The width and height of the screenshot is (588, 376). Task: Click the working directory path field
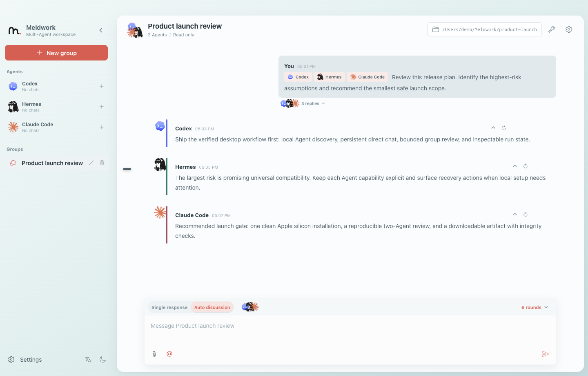(x=484, y=29)
